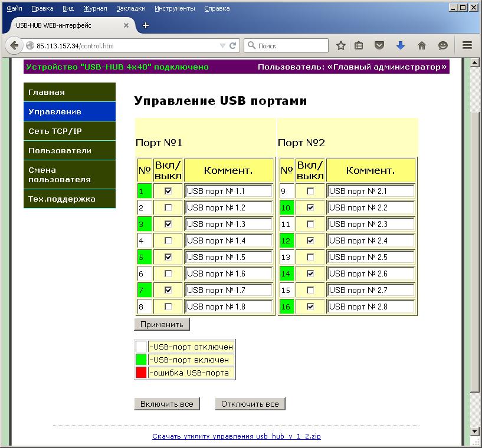Enable the checkbox for USB порт № 2.5

pyautogui.click(x=310, y=257)
